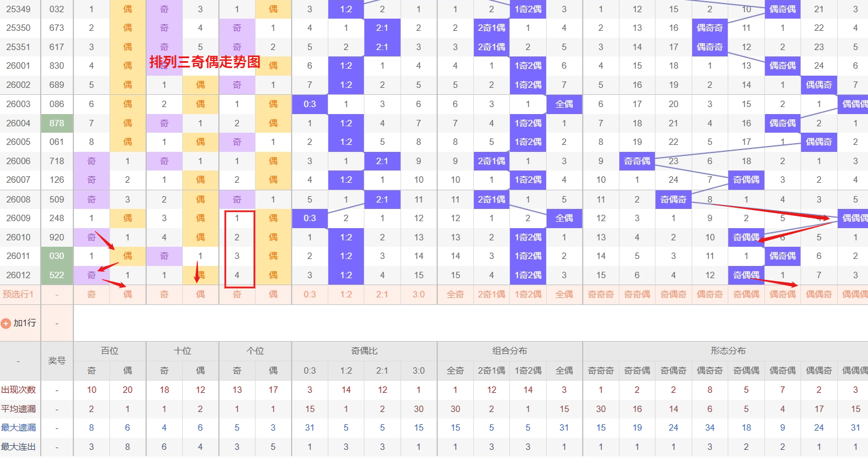Click highlighted draw number 522 in row 26012
868x458 pixels.
[56, 275]
